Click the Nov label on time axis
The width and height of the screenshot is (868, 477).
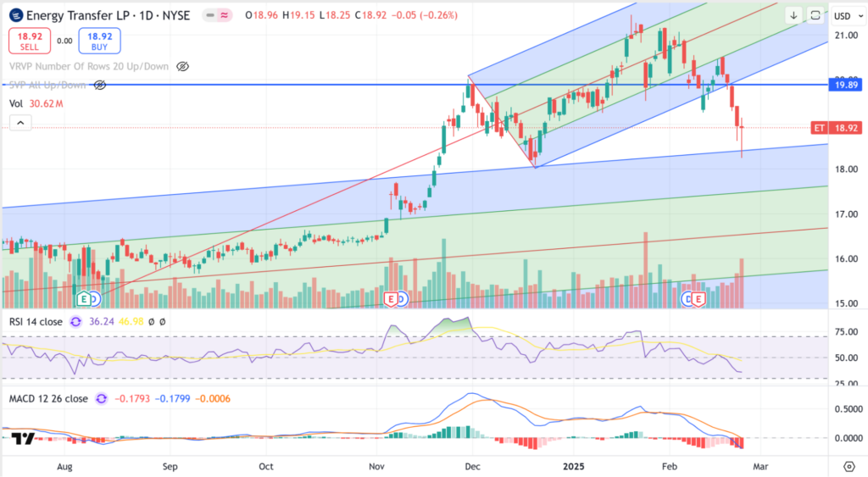[x=376, y=467]
